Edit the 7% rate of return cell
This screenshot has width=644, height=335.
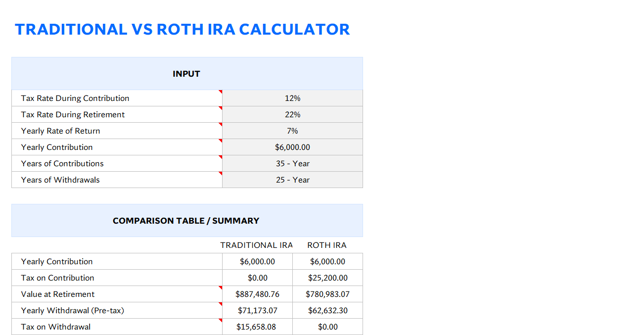[292, 131]
